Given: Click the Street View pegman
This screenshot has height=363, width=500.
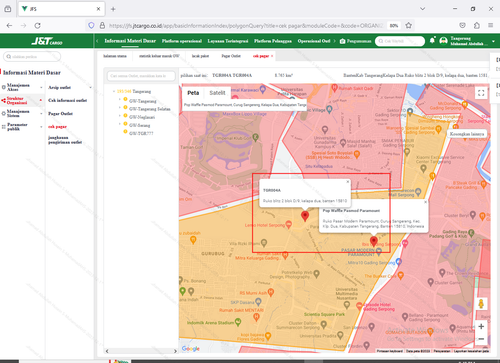Looking at the screenshot, I should (481, 304).
